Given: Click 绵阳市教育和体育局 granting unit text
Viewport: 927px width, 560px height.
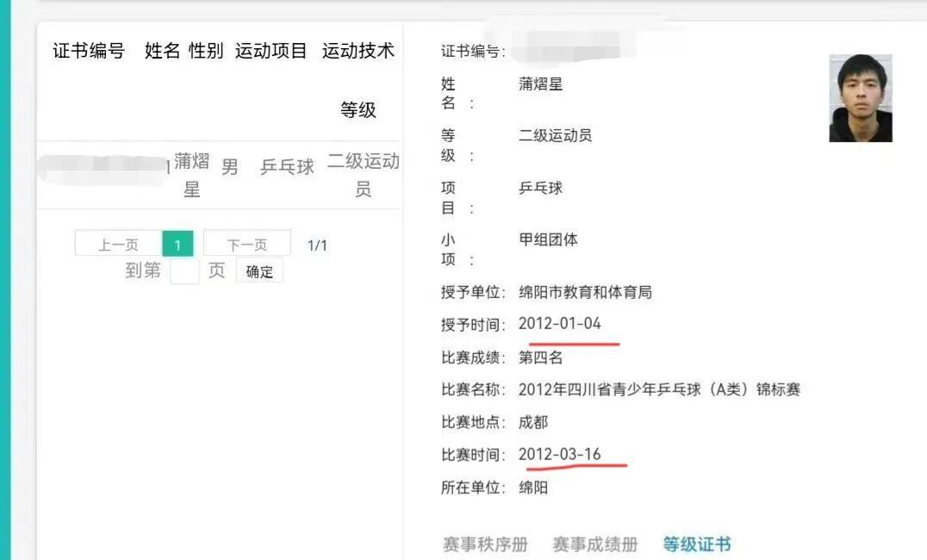Looking at the screenshot, I should coord(585,292).
